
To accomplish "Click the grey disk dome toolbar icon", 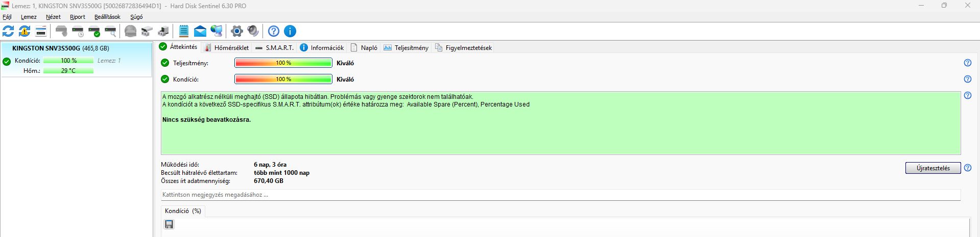I will pos(131,31).
